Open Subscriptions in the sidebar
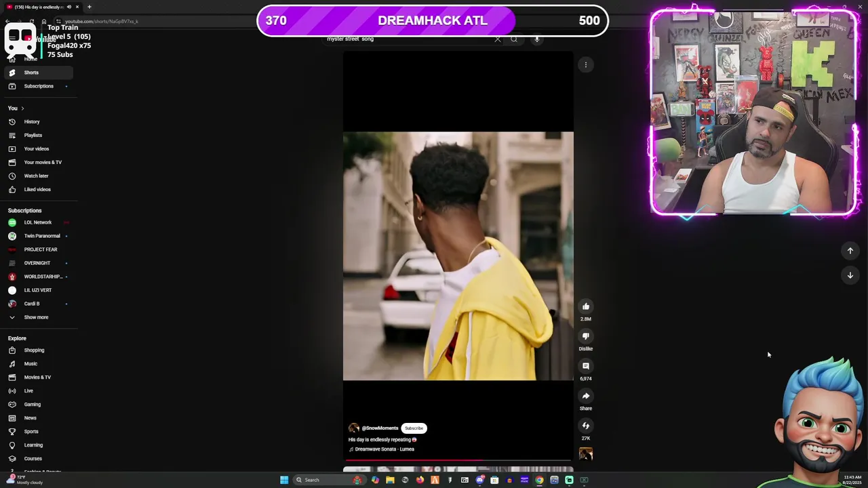The height and width of the screenshot is (488, 868). click(x=39, y=86)
